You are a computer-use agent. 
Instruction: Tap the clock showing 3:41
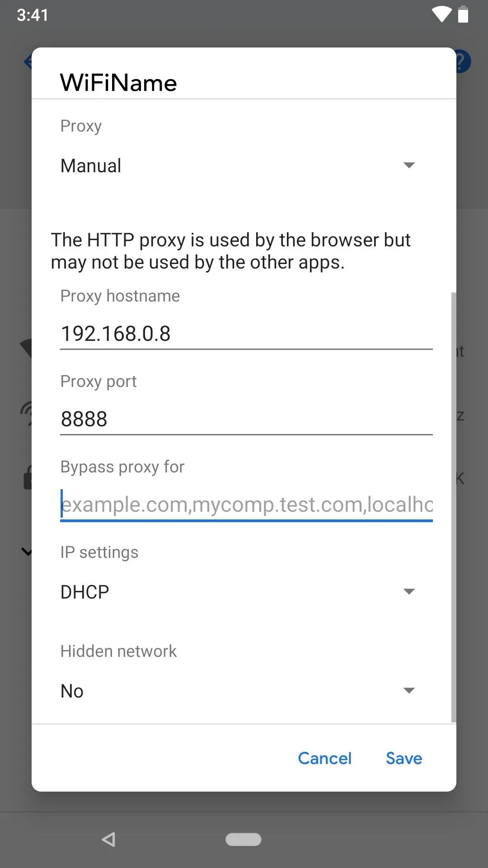coord(33,15)
